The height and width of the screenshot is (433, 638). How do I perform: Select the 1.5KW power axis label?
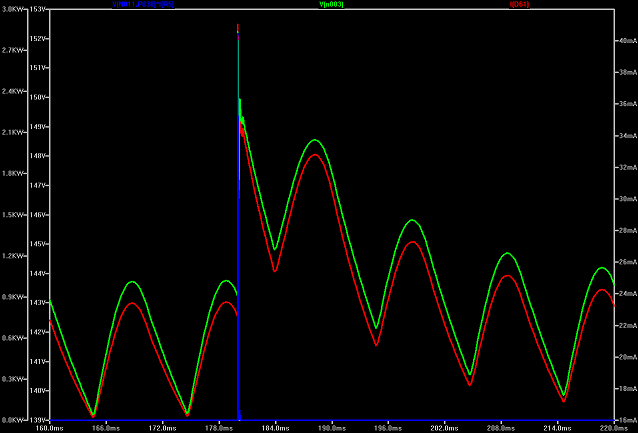[11, 215]
